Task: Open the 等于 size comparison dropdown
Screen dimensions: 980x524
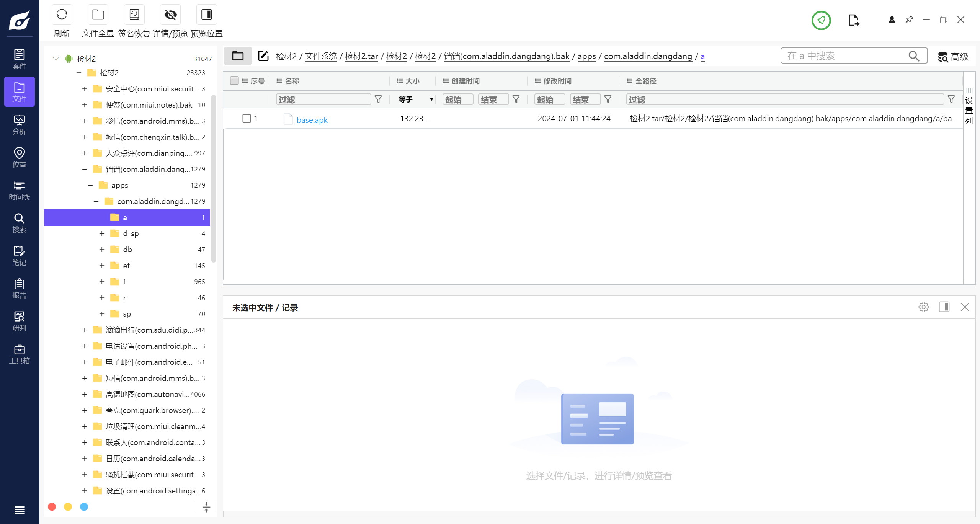Action: [416, 100]
